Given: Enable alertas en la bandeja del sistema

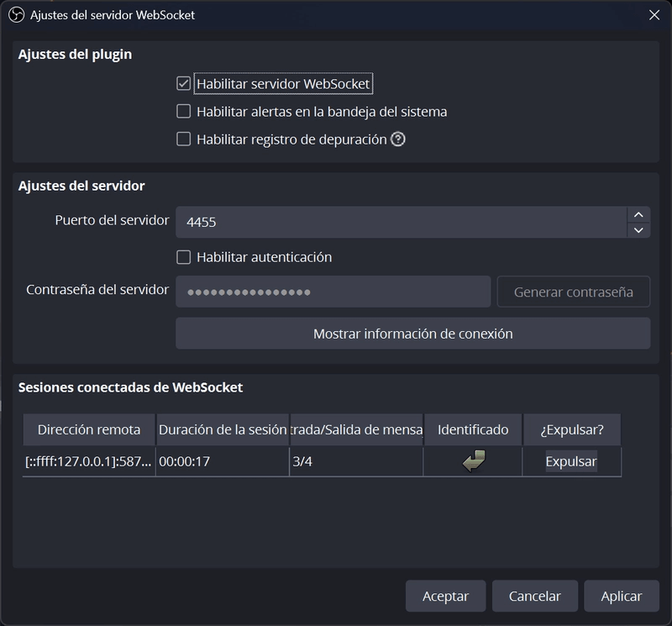Looking at the screenshot, I should (183, 112).
